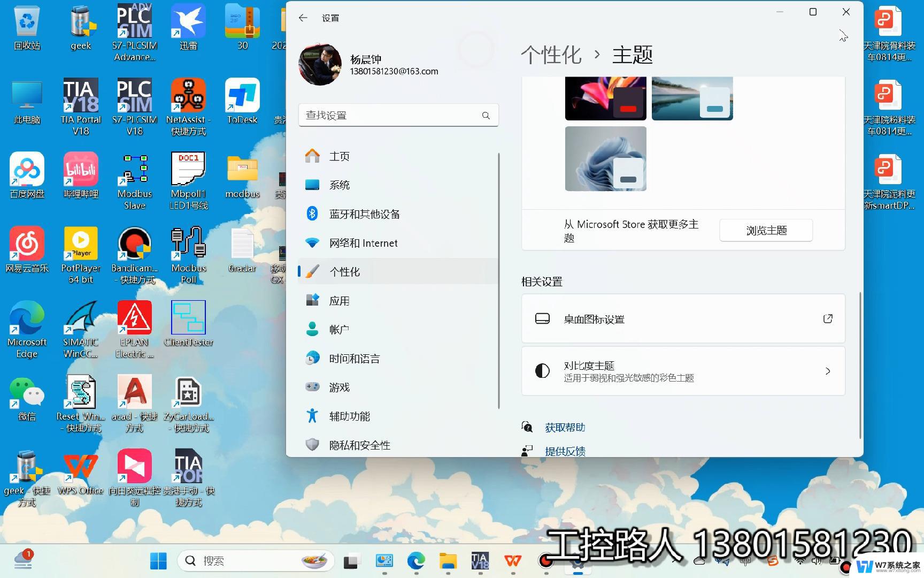Open 天津院骨料装车0814 PDF file icon

click(x=889, y=33)
